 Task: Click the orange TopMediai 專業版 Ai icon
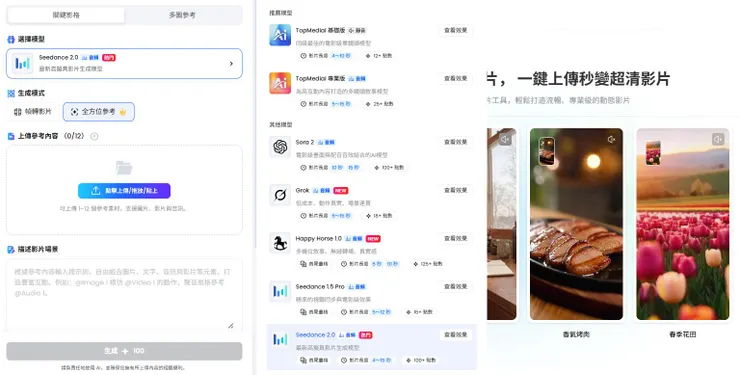point(280,83)
